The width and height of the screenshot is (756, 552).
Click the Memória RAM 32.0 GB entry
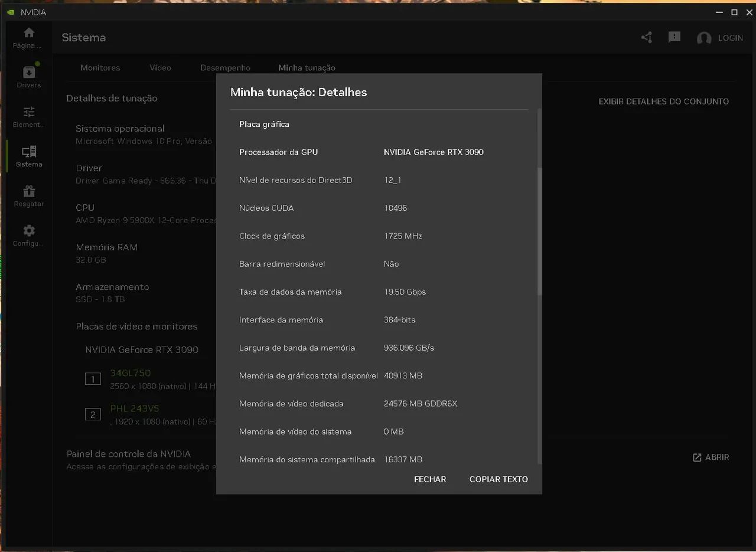click(106, 253)
